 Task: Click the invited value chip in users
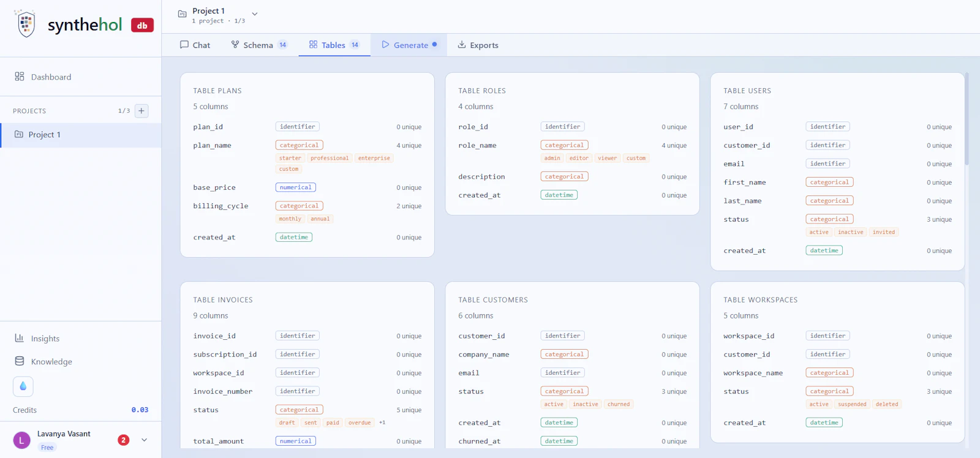[884, 232]
